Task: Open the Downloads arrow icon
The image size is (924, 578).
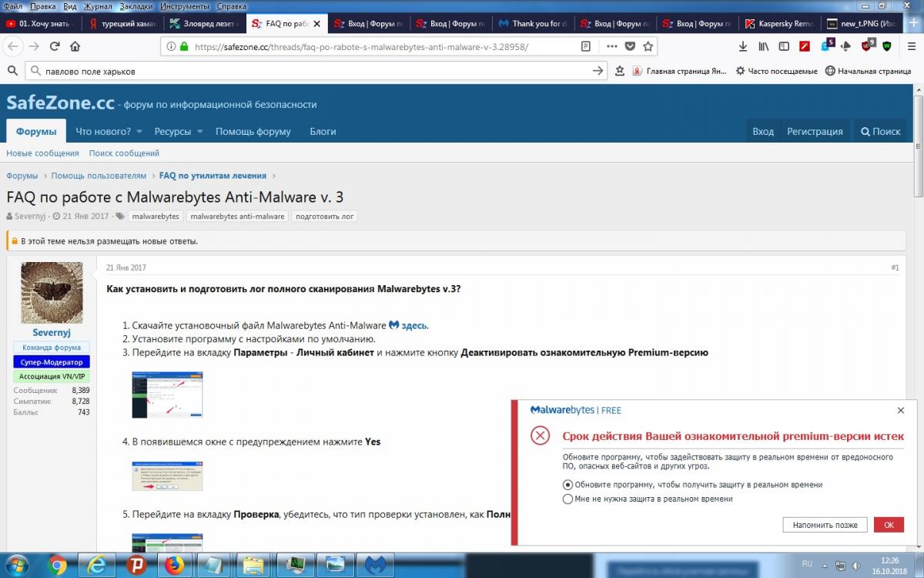Action: [743, 46]
